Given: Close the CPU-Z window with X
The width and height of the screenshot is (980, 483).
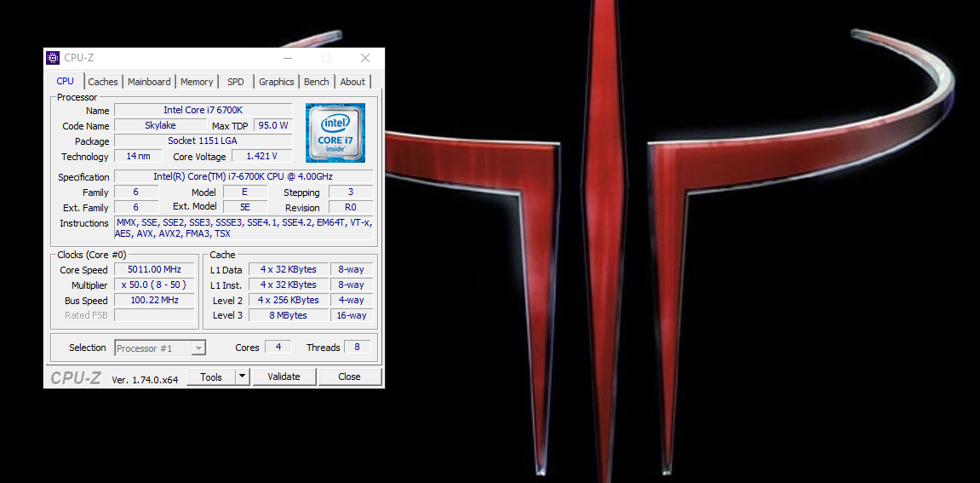Looking at the screenshot, I should pyautogui.click(x=365, y=58).
